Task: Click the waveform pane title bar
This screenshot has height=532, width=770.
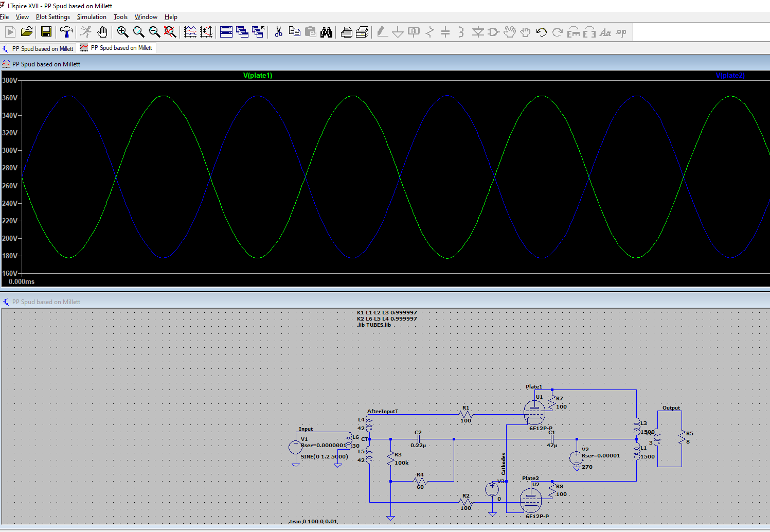Action: [x=385, y=64]
